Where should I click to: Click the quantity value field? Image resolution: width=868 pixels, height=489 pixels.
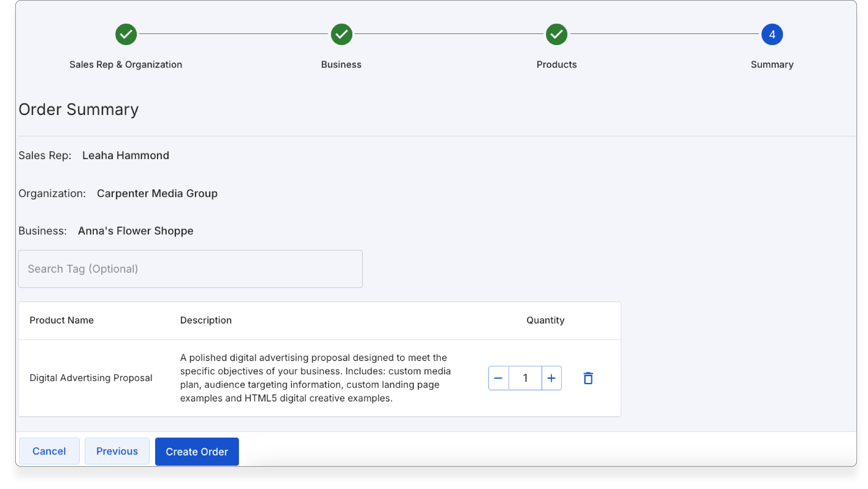525,378
